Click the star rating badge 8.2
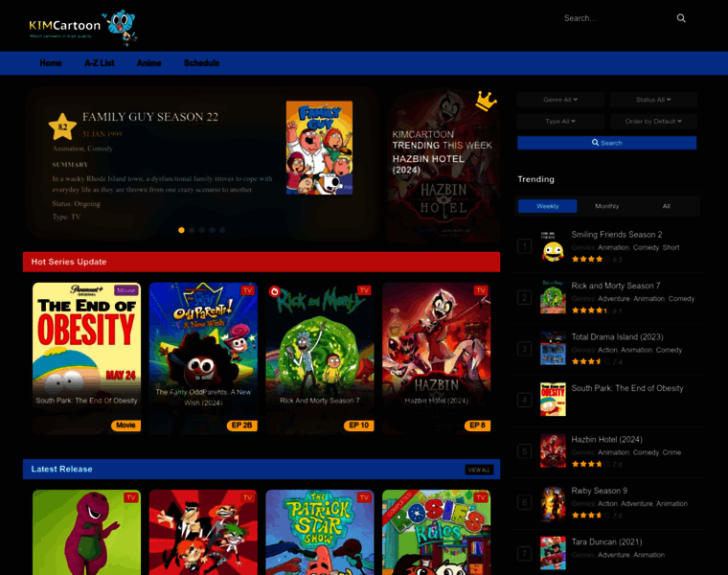This screenshot has width=728, height=575. tap(62, 126)
